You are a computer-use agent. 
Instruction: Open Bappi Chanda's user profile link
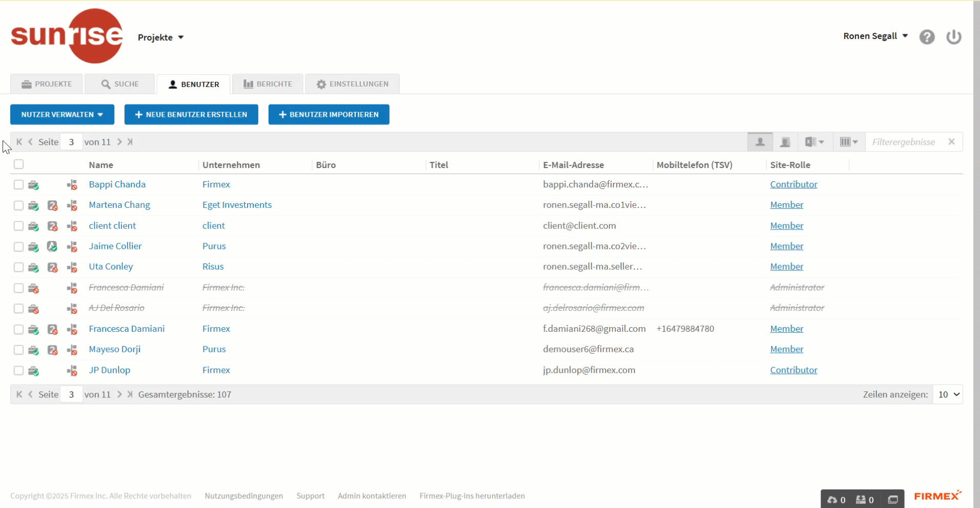[117, 184]
